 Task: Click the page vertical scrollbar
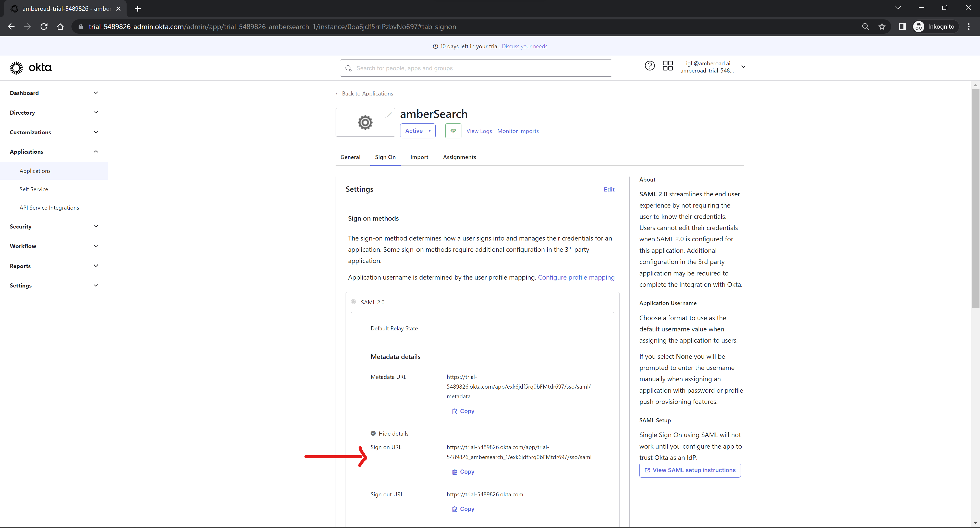click(975, 199)
